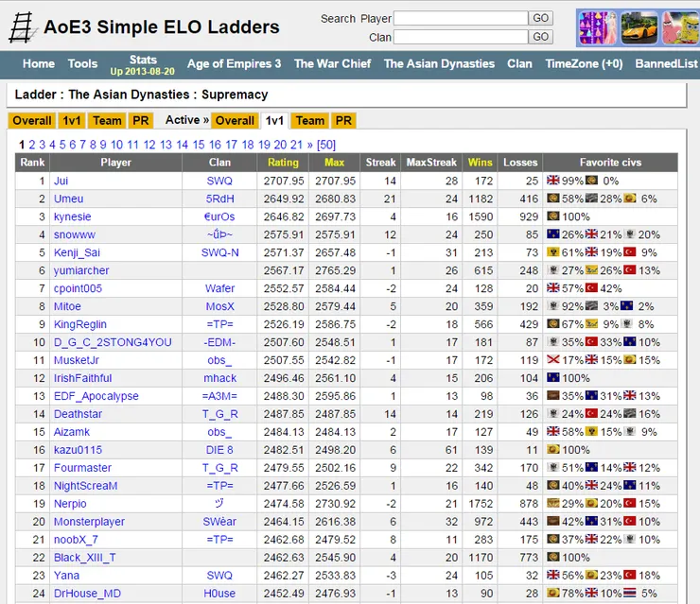The width and height of the screenshot is (700, 604).
Task: Select the first 1v1 tab
Action: tap(72, 120)
